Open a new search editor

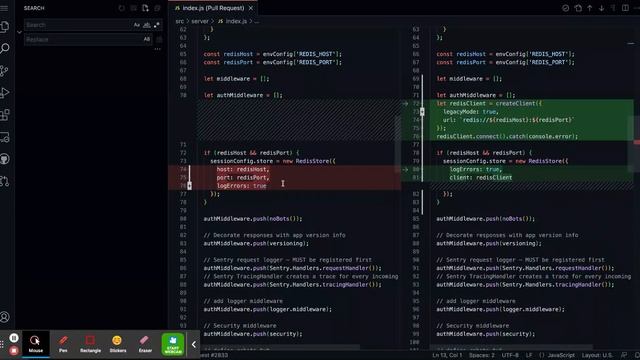[145, 8]
